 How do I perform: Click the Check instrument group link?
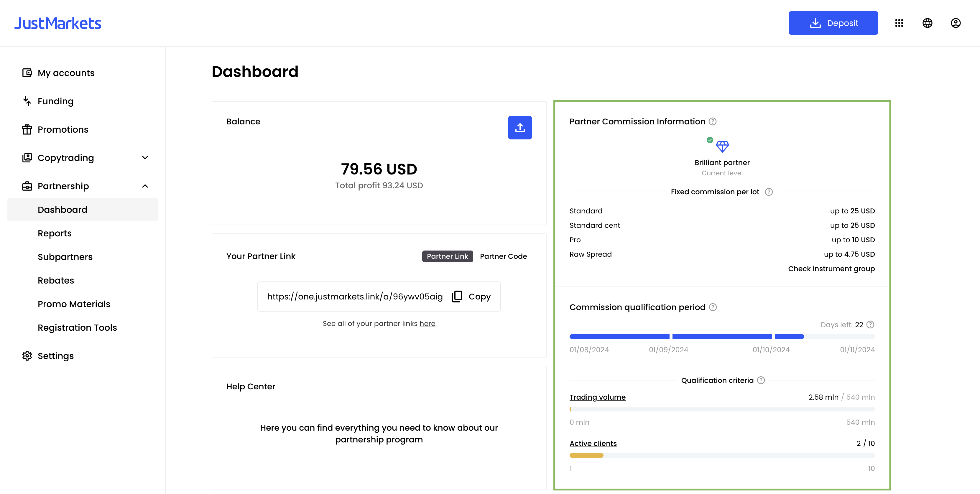(831, 269)
